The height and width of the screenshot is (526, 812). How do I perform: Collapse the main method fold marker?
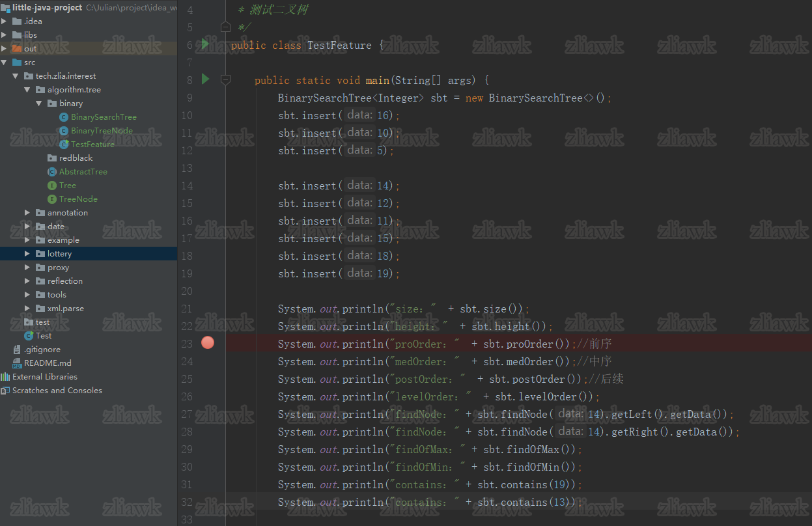(225, 80)
